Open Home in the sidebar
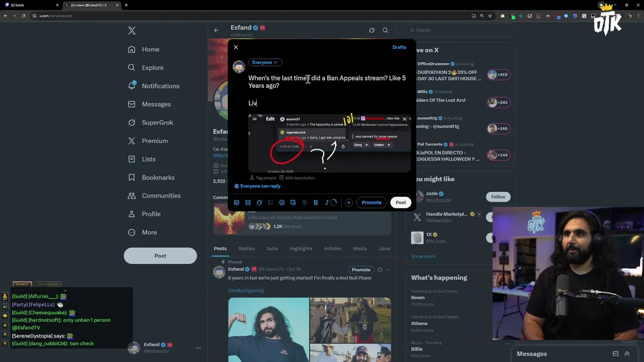The height and width of the screenshot is (362, 644). pyautogui.click(x=144, y=49)
